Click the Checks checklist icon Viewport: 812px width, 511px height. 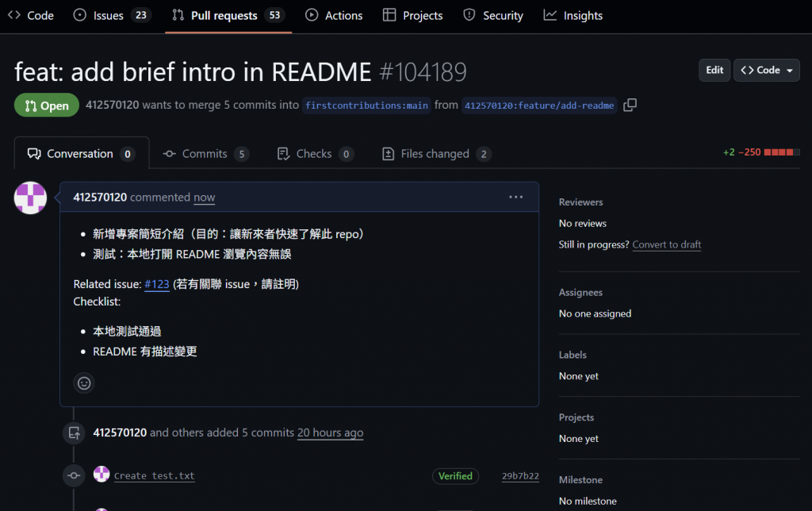click(283, 154)
